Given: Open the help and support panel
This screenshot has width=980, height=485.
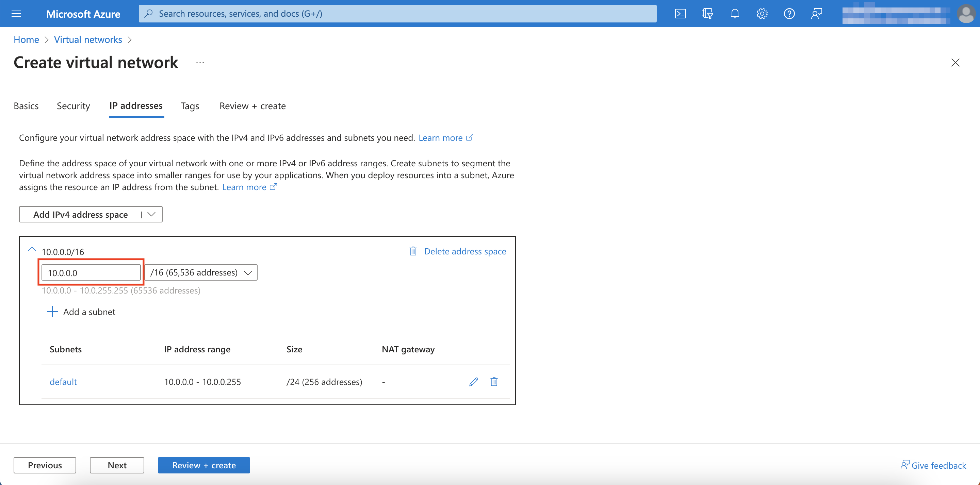Looking at the screenshot, I should point(789,13).
